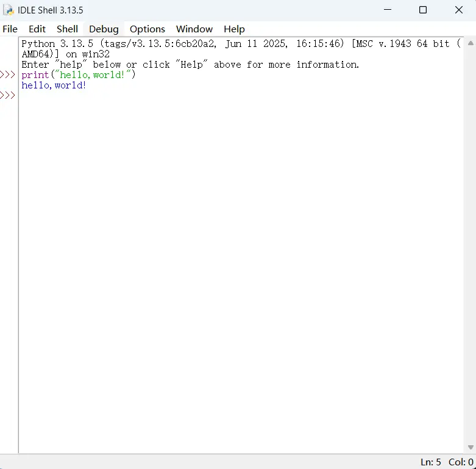Click the IDLE Python icon in title bar
The image size is (476, 469).
9,10
